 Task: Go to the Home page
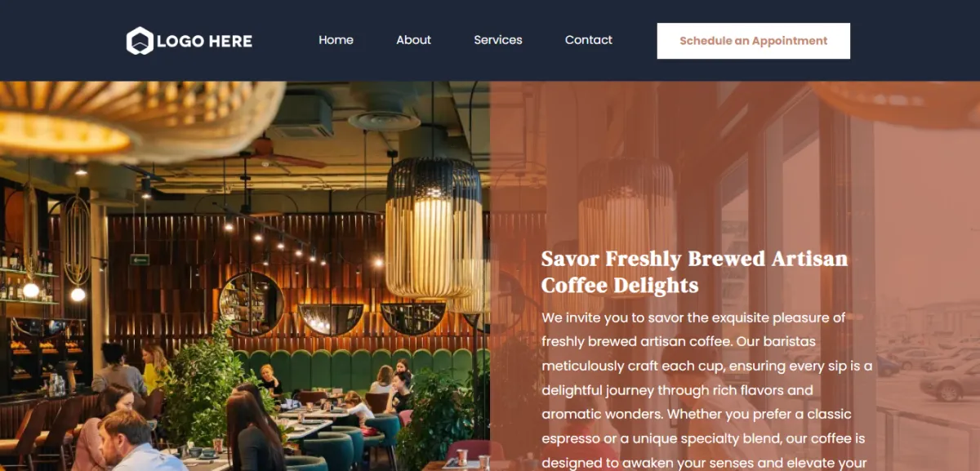[336, 40]
